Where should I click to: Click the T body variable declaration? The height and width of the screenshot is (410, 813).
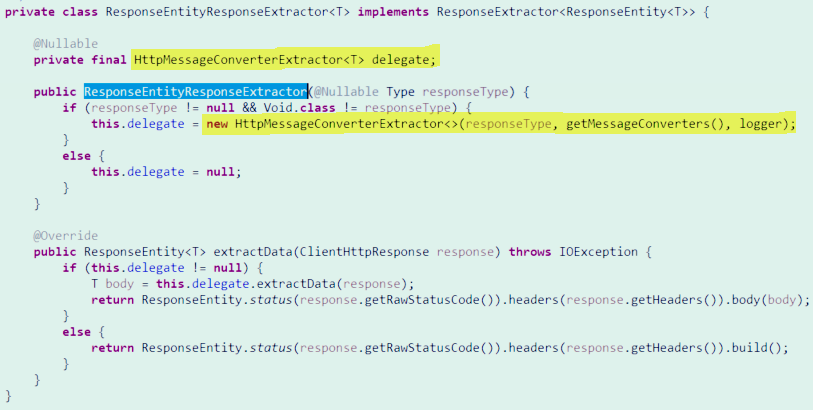tap(113, 284)
